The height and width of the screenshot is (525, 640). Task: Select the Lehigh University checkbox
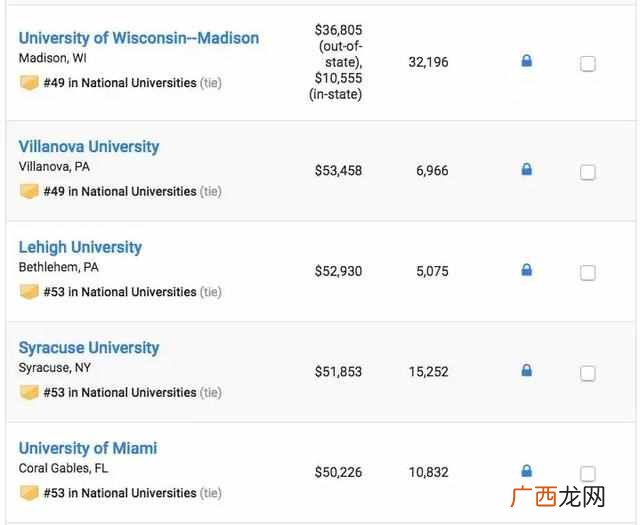point(588,273)
